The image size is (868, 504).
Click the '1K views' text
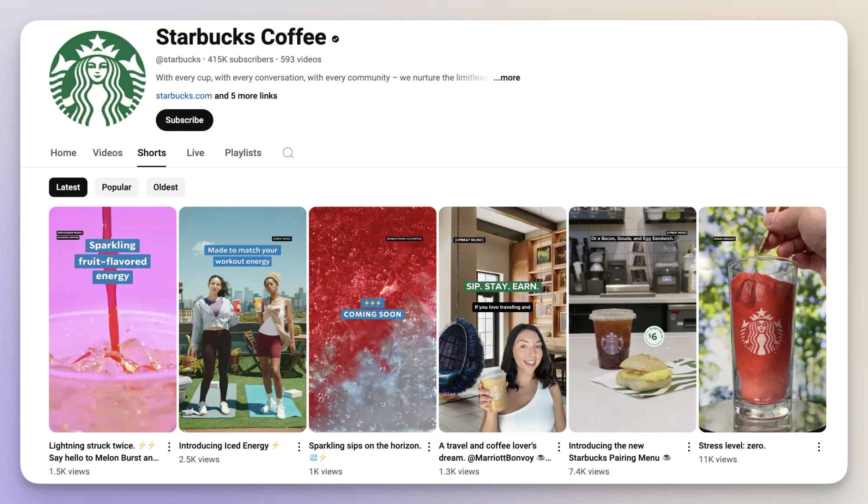pos(325,471)
